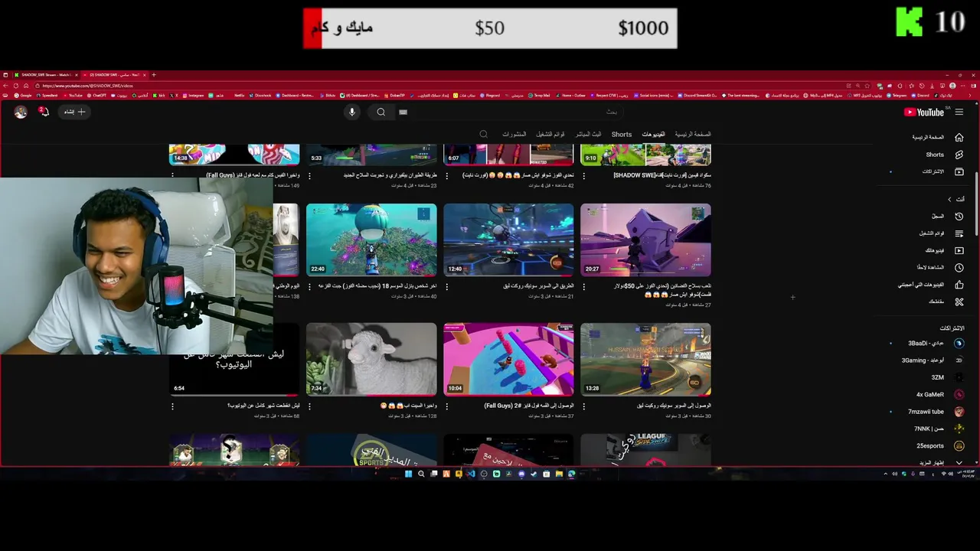
Task: Open the YouTube bookmark in bookmarks bar
Action: (x=73, y=96)
